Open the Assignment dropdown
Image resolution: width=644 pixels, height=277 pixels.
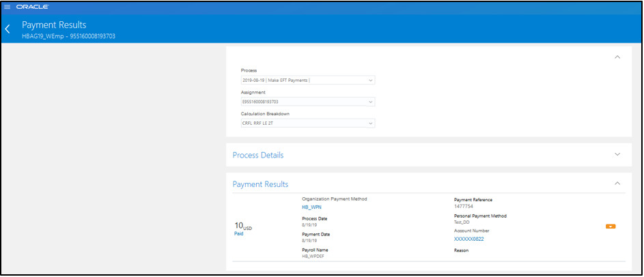[x=307, y=102]
